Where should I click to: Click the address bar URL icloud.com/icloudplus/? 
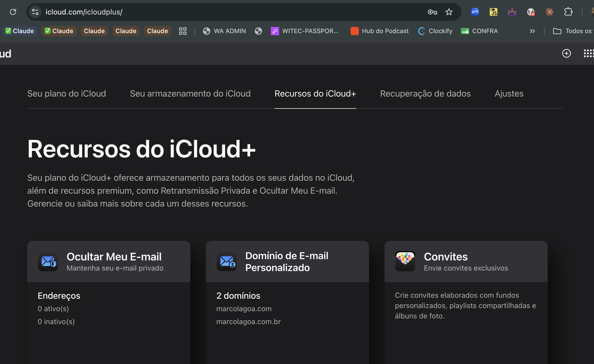pyautogui.click(x=84, y=12)
